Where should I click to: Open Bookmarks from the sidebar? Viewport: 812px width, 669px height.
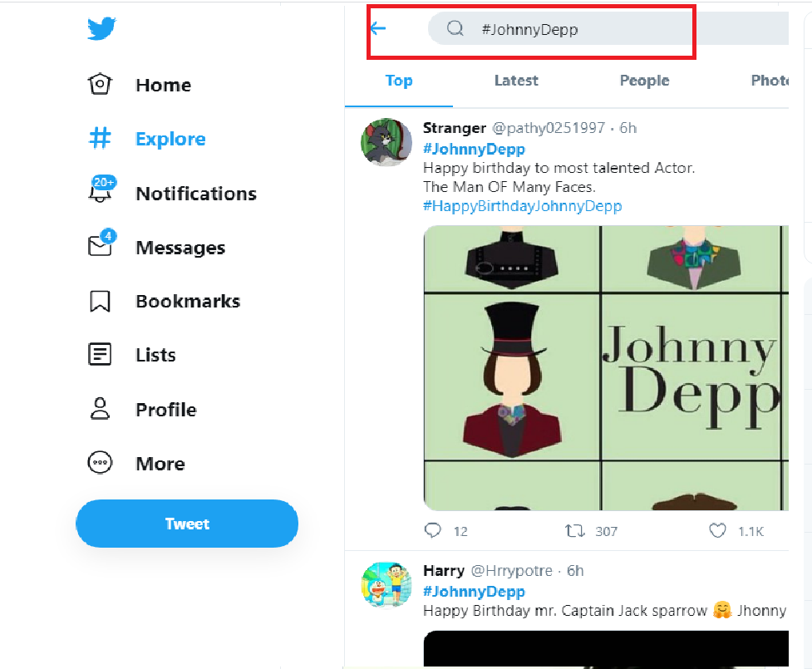pos(165,302)
